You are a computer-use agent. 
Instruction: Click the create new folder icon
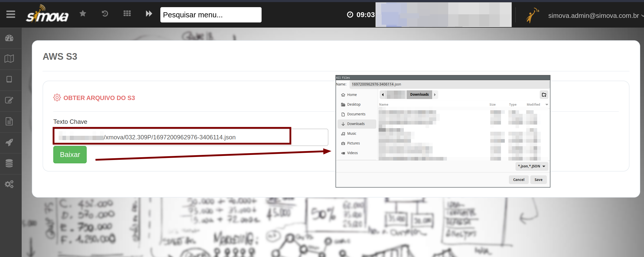pos(544,95)
